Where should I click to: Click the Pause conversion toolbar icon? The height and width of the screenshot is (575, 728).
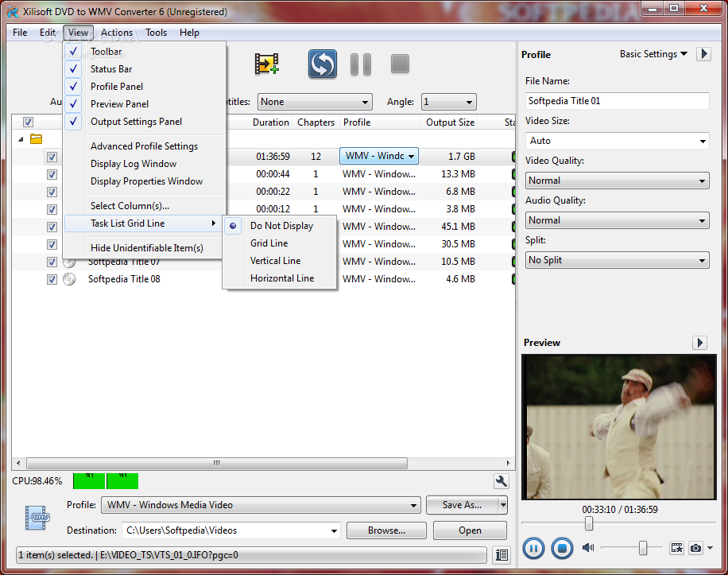click(x=361, y=64)
